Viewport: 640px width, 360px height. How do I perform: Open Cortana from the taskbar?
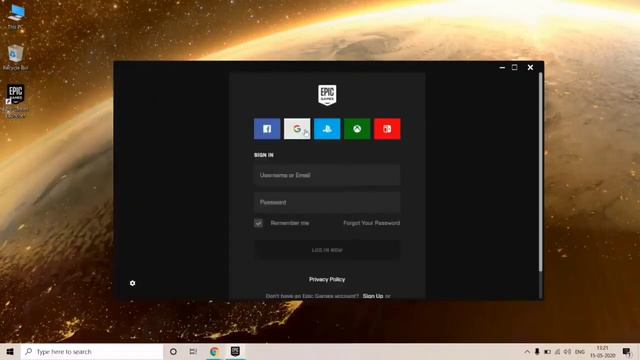[x=173, y=351]
